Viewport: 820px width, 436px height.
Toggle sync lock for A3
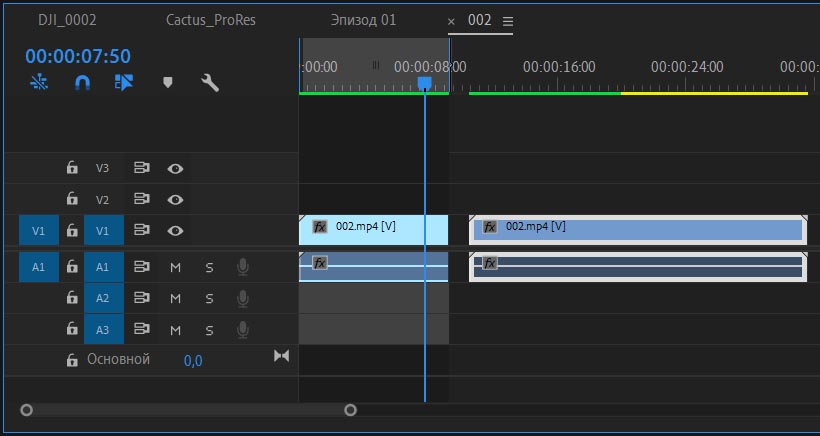point(141,329)
